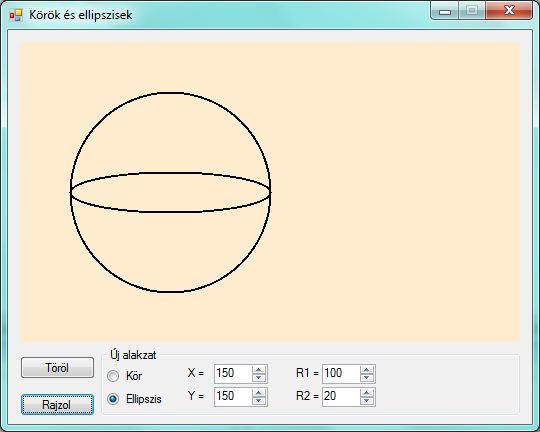Decrease the Y value with down arrow

[x=258, y=401]
